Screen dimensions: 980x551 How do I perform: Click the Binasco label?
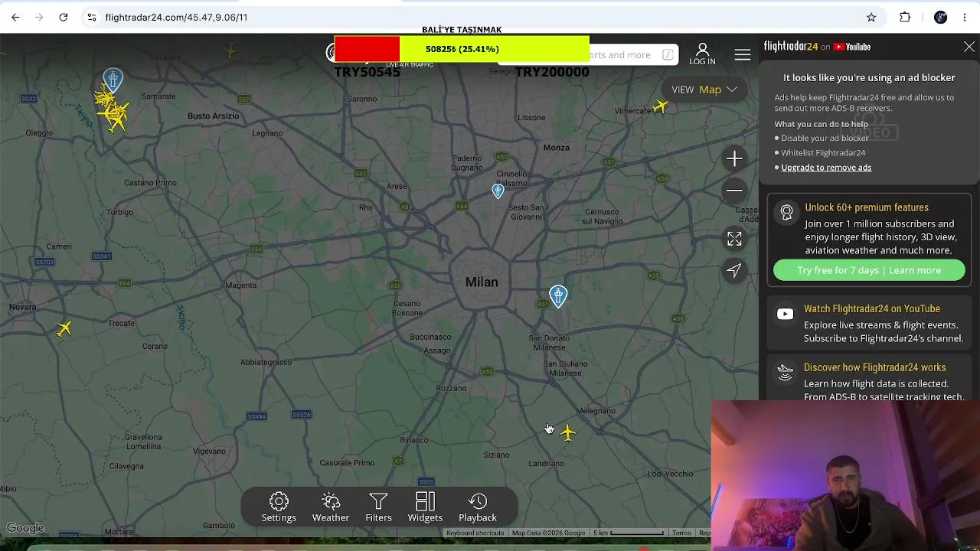pos(414,440)
